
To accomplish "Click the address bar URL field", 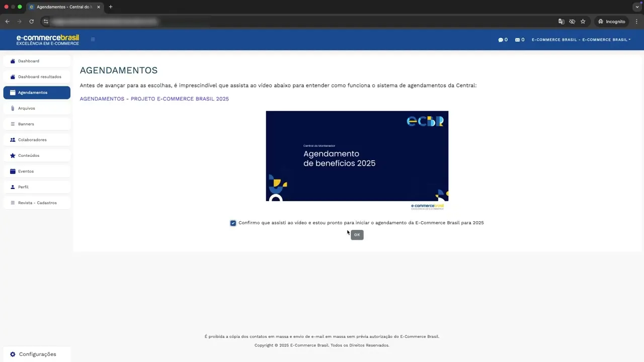I will point(302,22).
